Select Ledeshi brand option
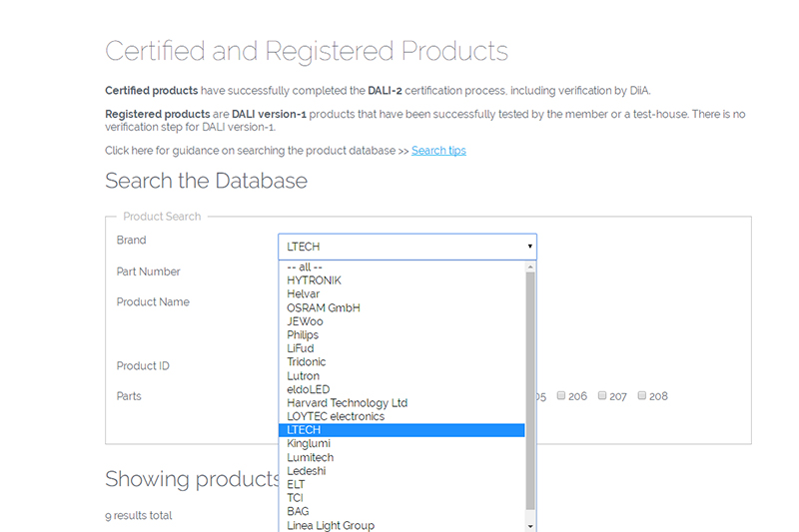Screen dimensions: 799x532 pos(402,471)
